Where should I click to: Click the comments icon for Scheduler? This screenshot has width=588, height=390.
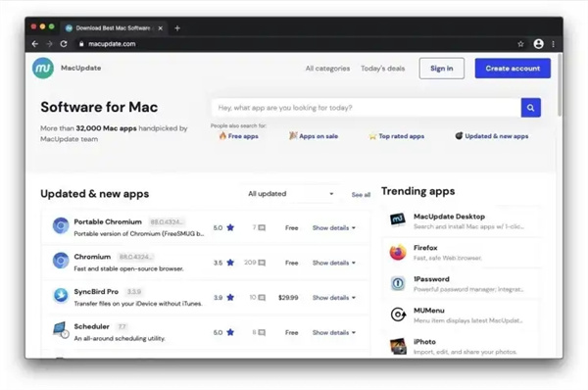click(x=262, y=332)
